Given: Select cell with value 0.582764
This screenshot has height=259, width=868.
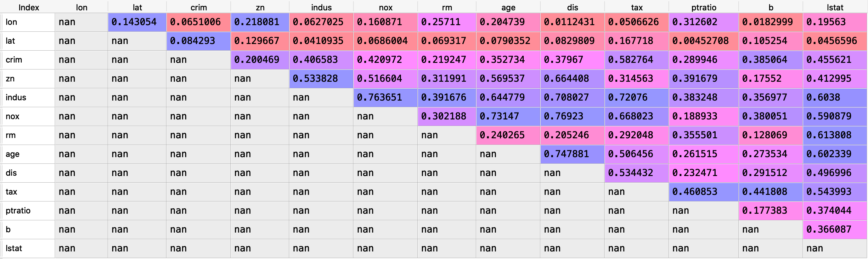Looking at the screenshot, I should pos(636,60).
